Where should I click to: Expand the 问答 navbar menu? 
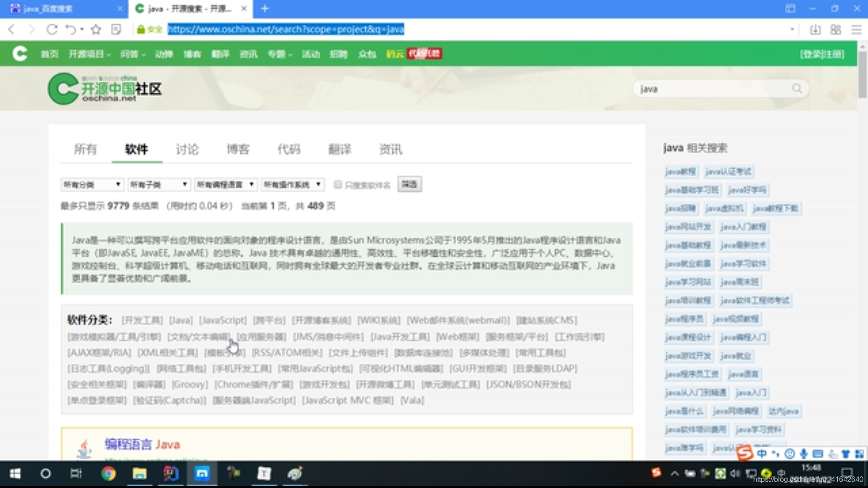tap(133, 54)
